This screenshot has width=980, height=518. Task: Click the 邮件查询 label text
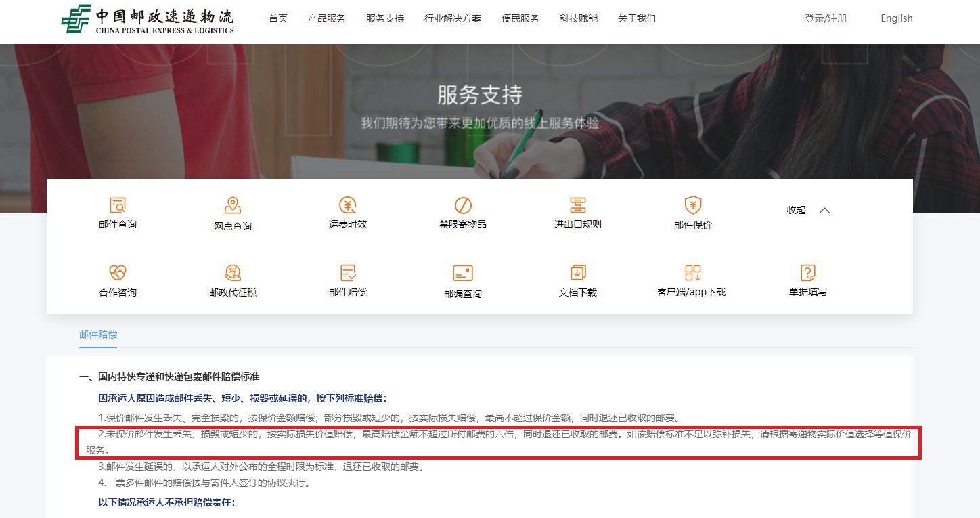[118, 224]
